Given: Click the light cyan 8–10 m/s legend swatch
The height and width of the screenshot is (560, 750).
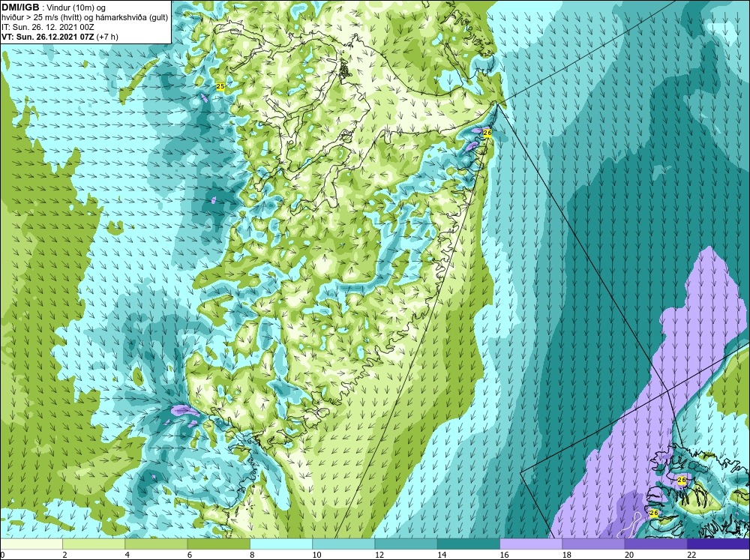Looking at the screenshot, I should pyautogui.click(x=281, y=544).
